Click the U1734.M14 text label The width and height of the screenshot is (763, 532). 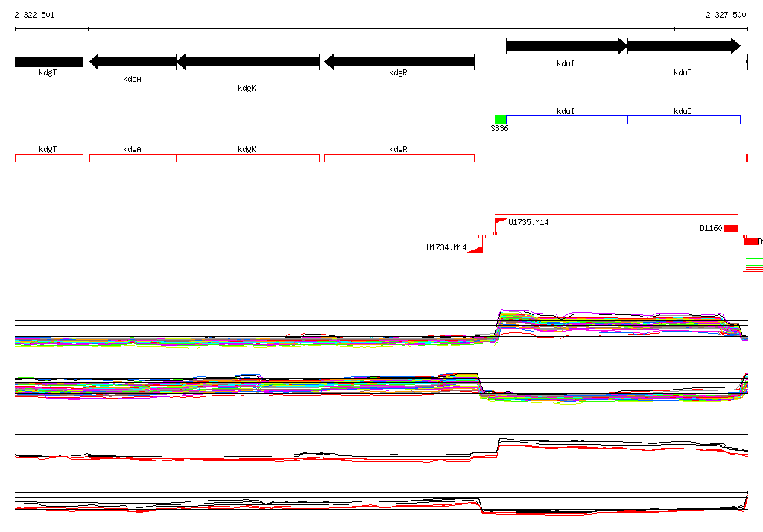(446, 247)
